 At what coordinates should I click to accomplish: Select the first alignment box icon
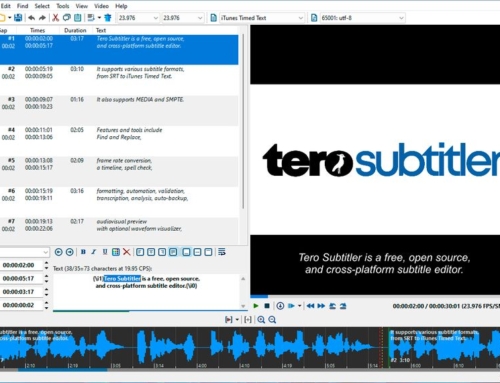pyautogui.click(x=140, y=252)
